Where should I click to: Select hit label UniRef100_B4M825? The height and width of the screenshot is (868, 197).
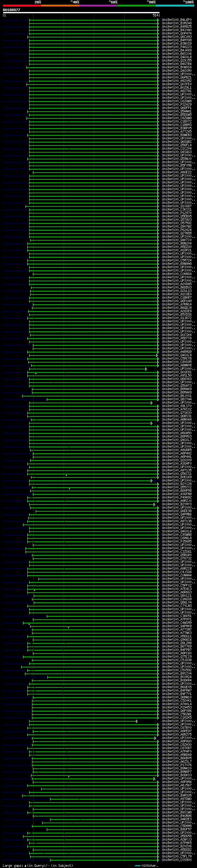coord(176,26)
